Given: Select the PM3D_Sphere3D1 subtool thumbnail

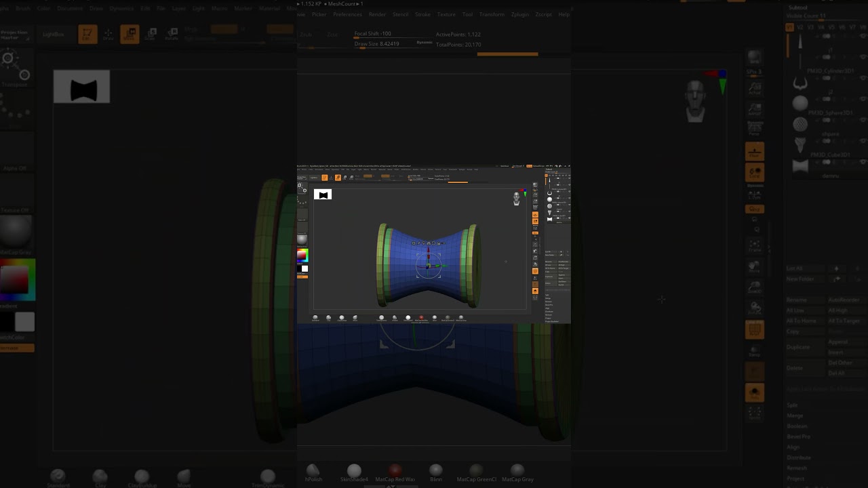Looking at the screenshot, I should (800, 103).
